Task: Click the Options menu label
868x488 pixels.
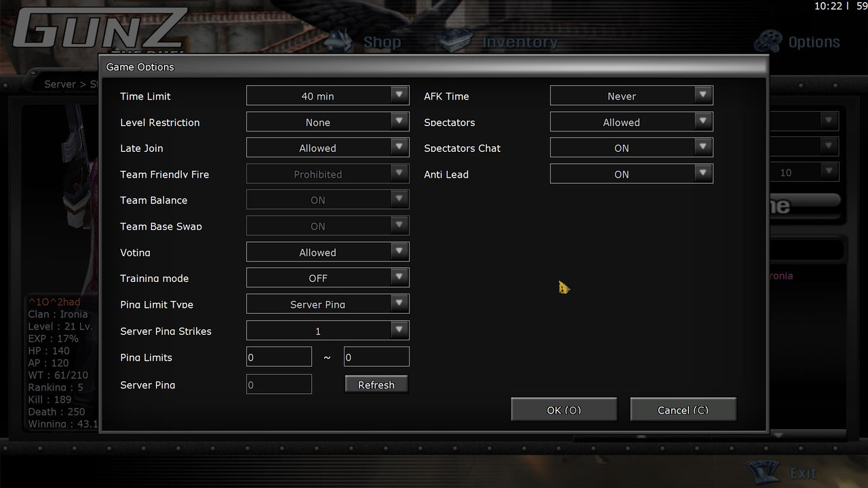Action: click(814, 42)
